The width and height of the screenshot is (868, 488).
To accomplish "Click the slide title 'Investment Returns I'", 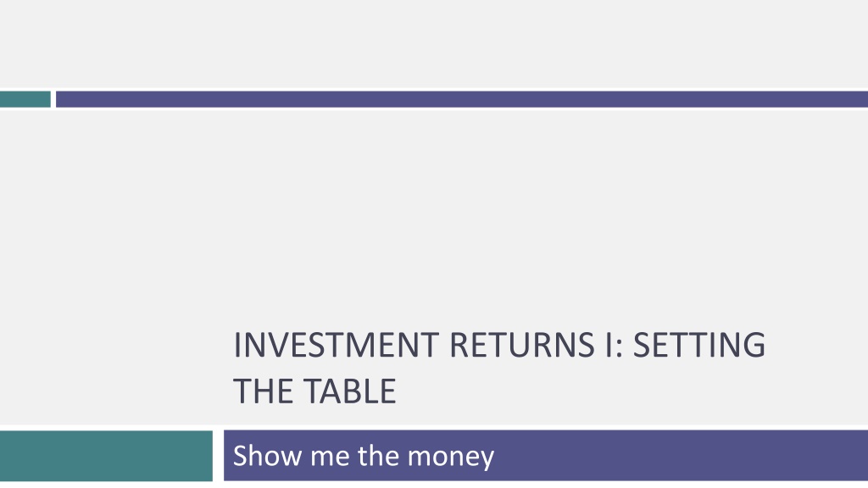I will [498, 368].
